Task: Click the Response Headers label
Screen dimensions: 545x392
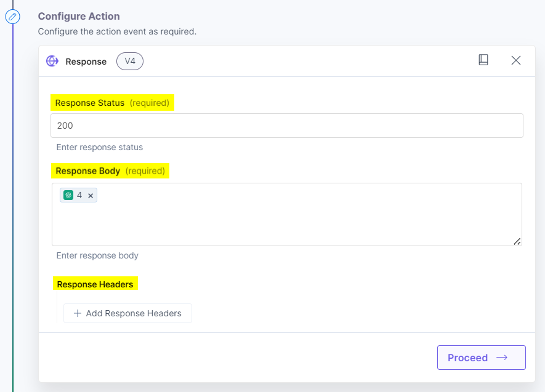Action: pyautogui.click(x=95, y=284)
